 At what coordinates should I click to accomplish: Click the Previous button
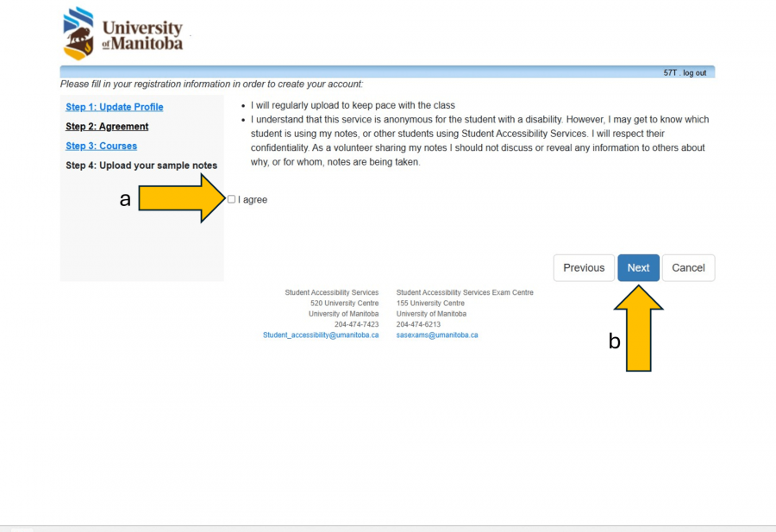[x=584, y=267]
